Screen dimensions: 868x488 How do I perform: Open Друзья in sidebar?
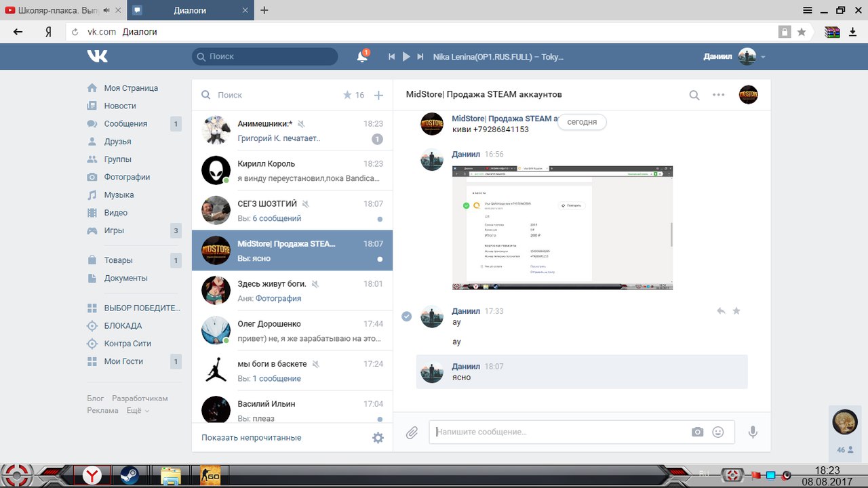(117, 142)
